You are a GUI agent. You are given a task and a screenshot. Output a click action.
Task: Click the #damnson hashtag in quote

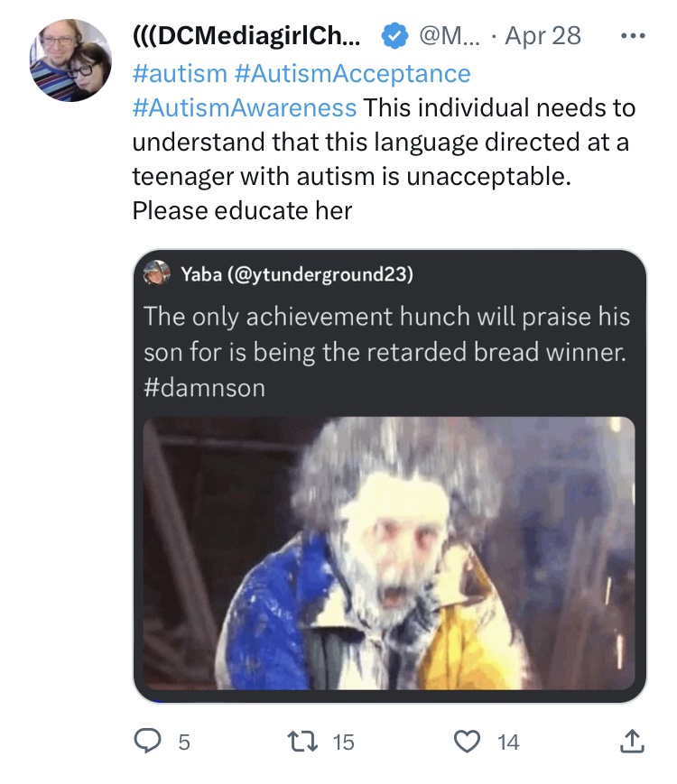[204, 388]
